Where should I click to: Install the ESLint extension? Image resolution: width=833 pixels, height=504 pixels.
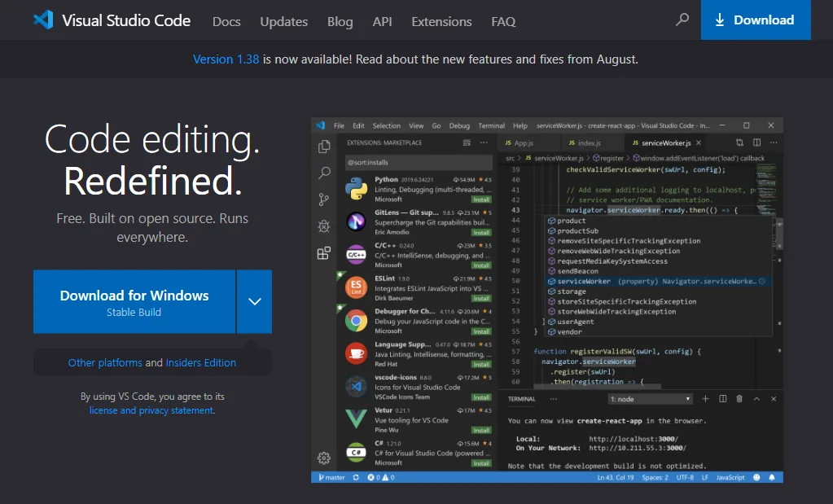point(481,299)
